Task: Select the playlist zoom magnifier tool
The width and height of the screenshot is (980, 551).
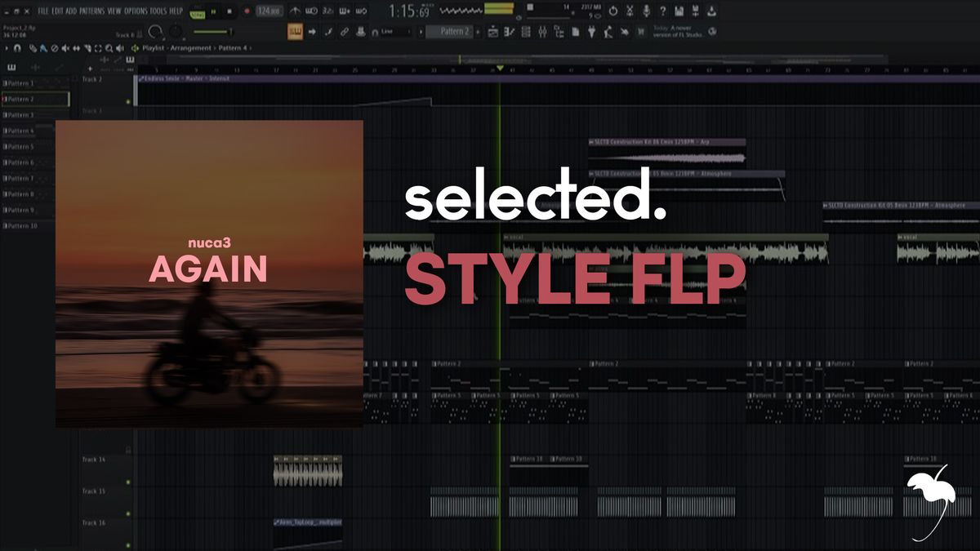Action: coord(109,48)
